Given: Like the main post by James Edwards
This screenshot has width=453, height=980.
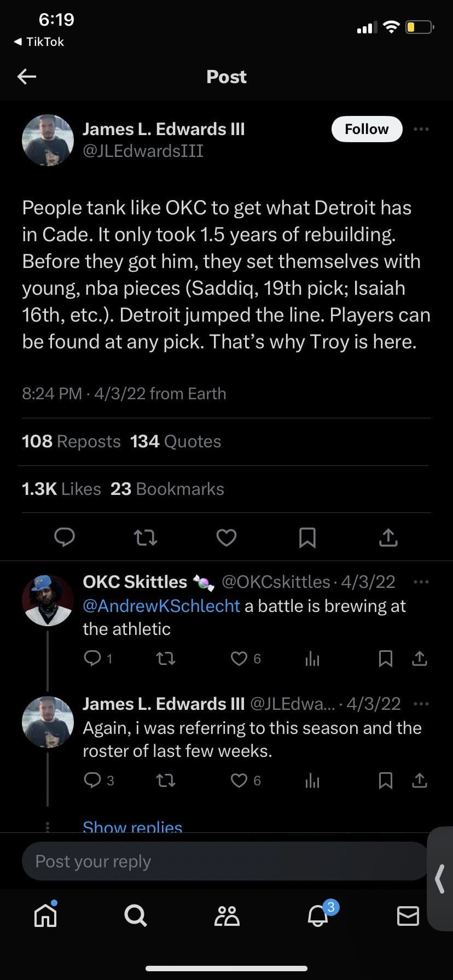Looking at the screenshot, I should (226, 538).
